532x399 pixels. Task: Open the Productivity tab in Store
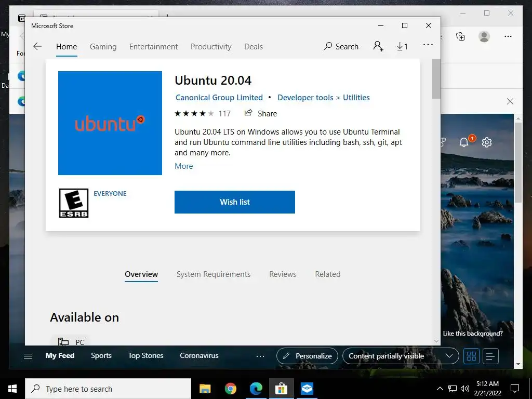point(211,46)
